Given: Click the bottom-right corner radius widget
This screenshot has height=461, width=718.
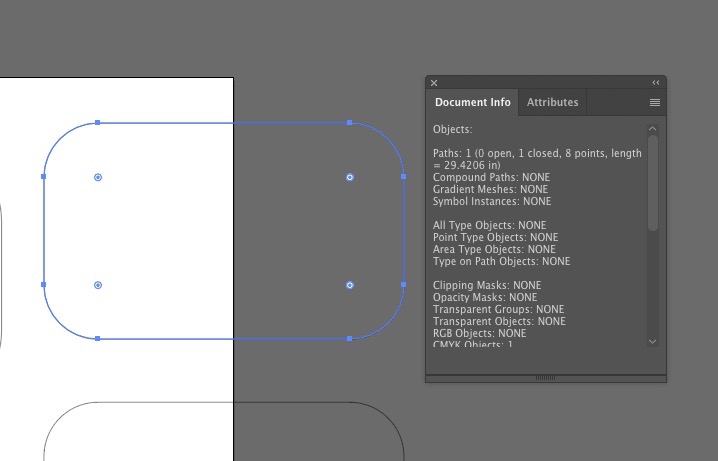Looking at the screenshot, I should click(x=350, y=285).
